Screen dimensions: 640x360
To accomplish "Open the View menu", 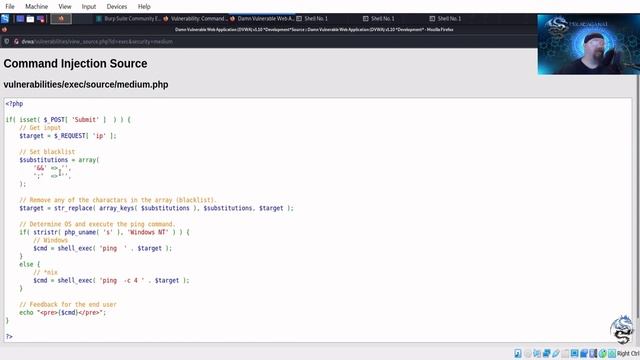I will click(64, 7).
